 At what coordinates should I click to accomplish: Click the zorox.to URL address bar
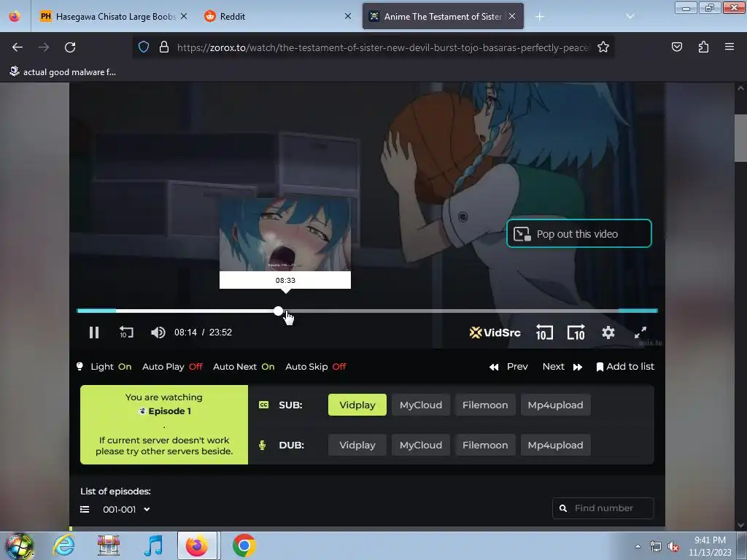click(382, 47)
